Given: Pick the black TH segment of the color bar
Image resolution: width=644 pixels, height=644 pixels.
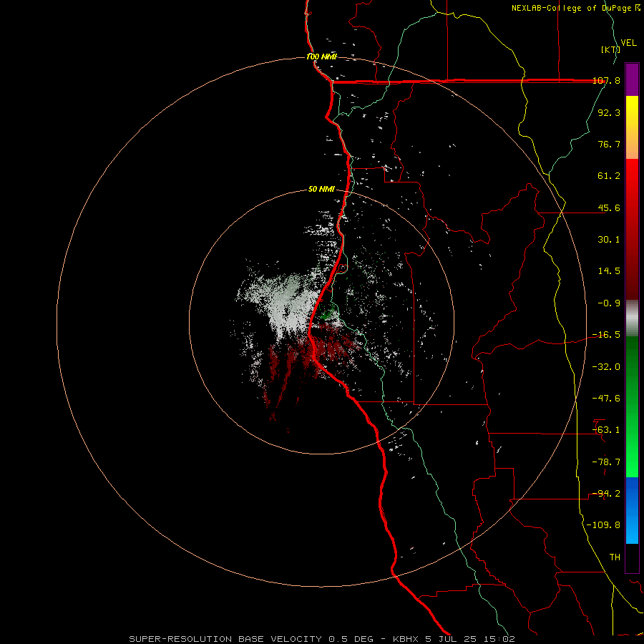Looking at the screenshot, I should [x=632, y=558].
